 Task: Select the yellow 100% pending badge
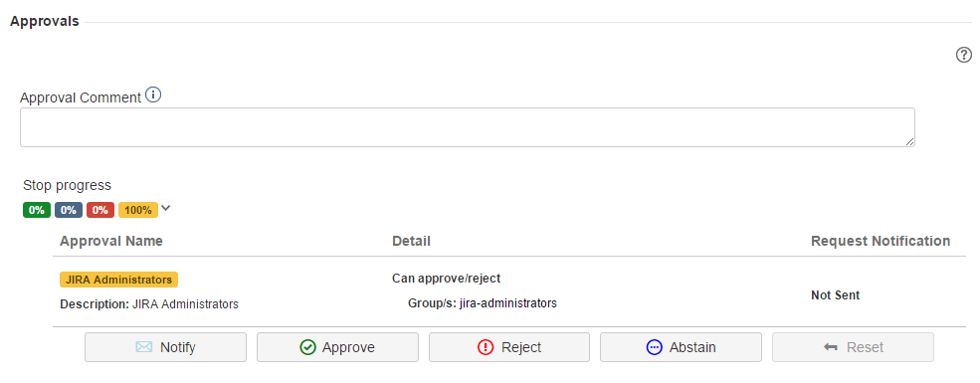pos(138,210)
